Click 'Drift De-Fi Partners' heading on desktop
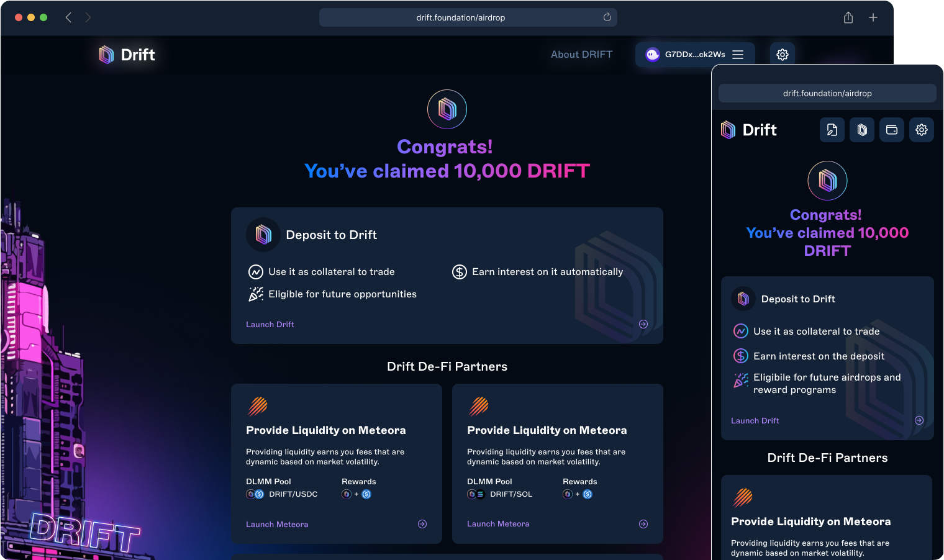 coord(447,366)
